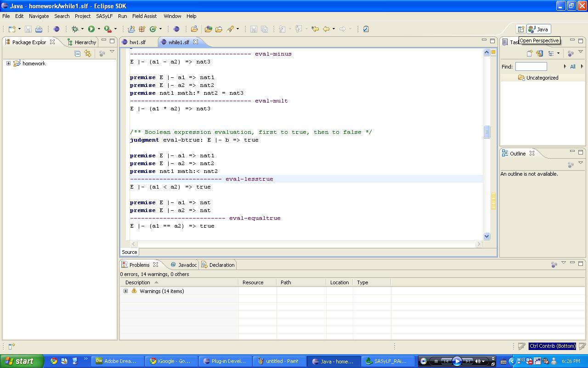Viewport: 588px width, 368px height.
Task: Toggle Link with Editor in Package Explorer
Action: click(87, 53)
